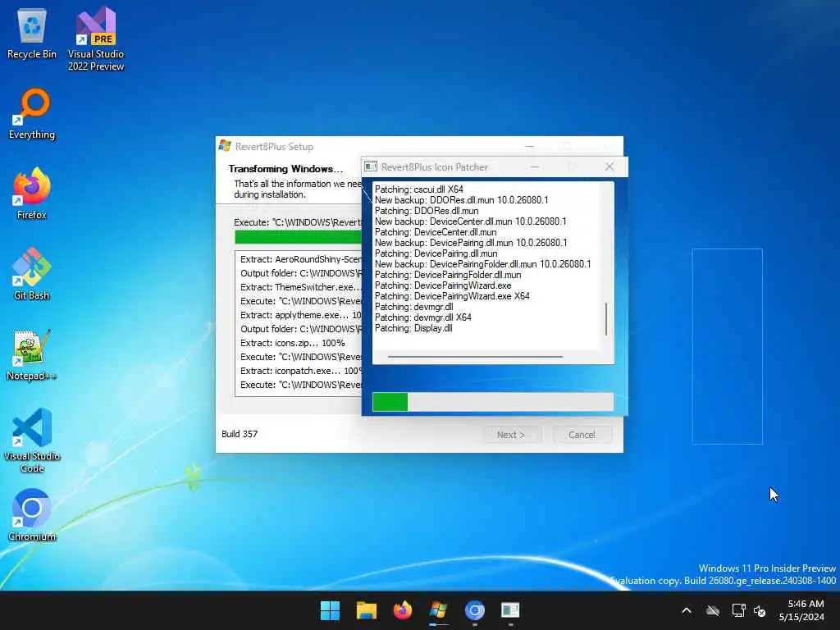Image resolution: width=840 pixels, height=630 pixels.
Task: Click the 'Transforming Windows...' heading
Action: point(285,169)
